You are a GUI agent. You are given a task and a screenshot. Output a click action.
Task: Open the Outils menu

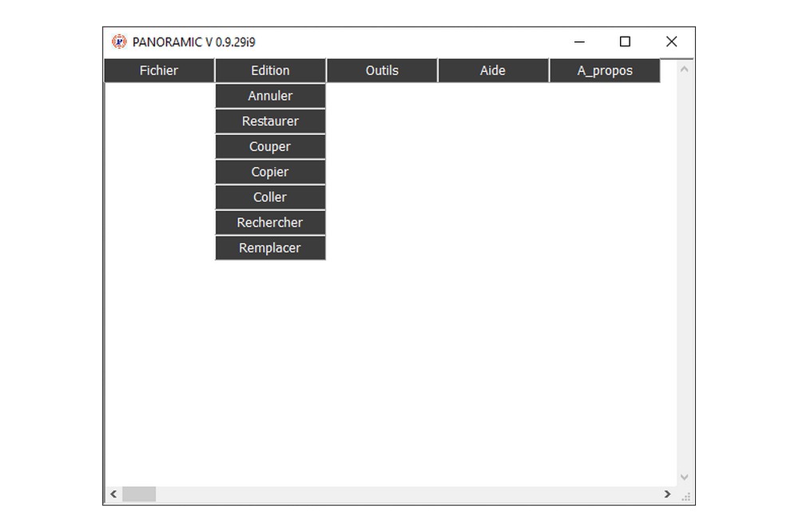pyautogui.click(x=382, y=70)
